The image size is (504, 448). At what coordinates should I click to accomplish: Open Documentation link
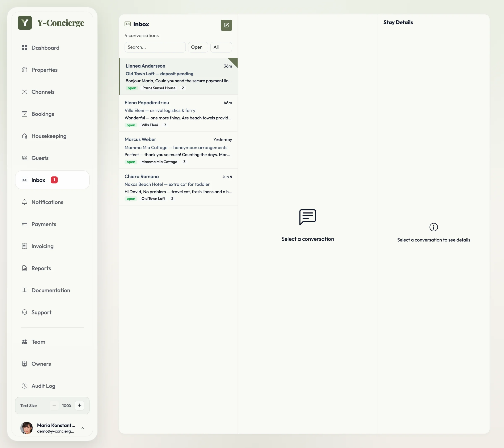tap(52, 290)
